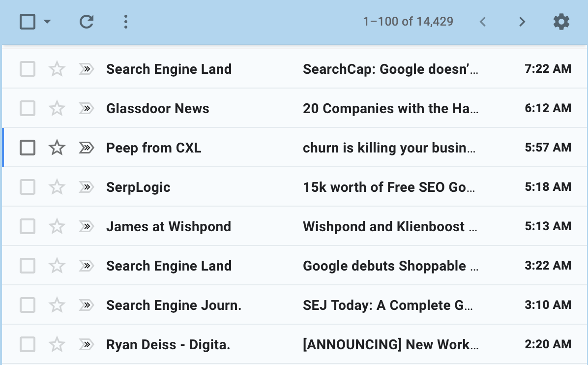Refresh the inbox
This screenshot has width=588, height=365.
[87, 22]
